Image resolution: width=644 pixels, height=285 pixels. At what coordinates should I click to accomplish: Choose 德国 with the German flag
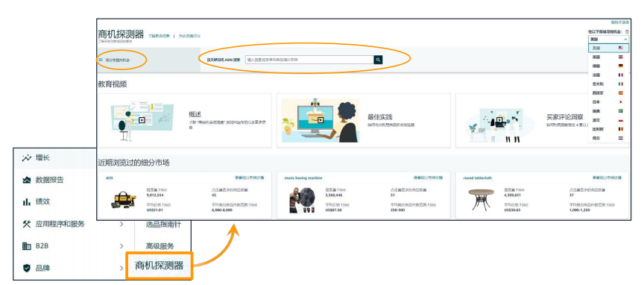[x=608, y=66]
